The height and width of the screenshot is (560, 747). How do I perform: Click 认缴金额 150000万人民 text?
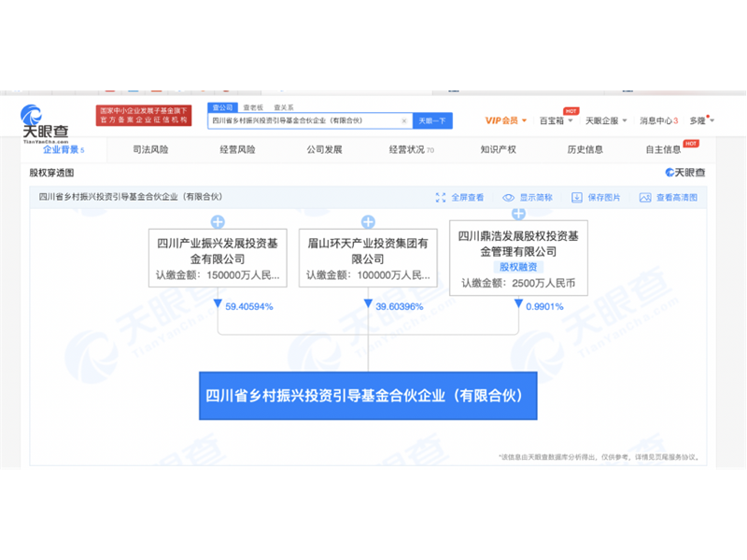(218, 275)
